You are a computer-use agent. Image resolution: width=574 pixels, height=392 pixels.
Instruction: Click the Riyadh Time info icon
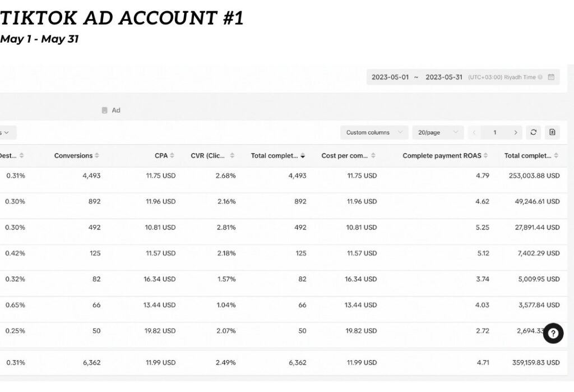pos(540,77)
